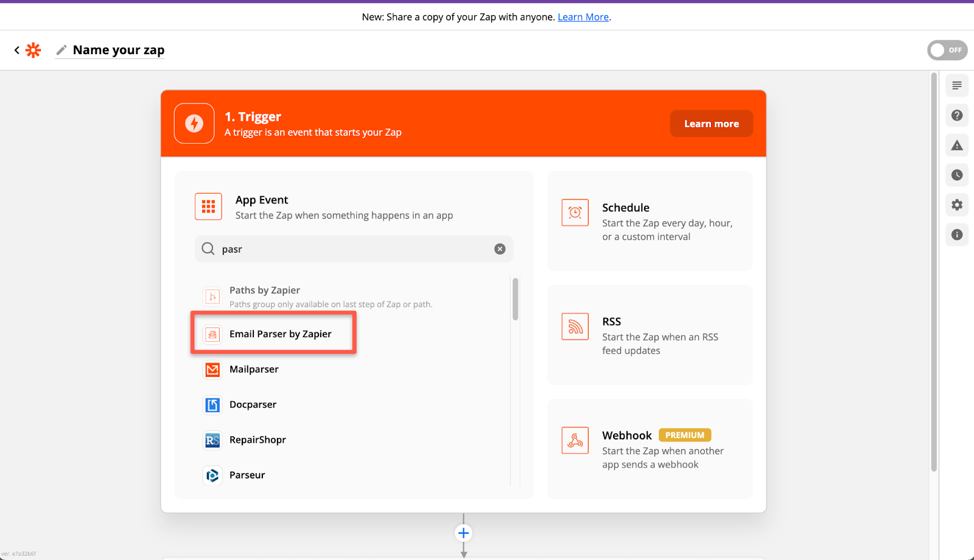The width and height of the screenshot is (974, 560).
Task: Click the Zapier asterisk logo
Action: point(33,50)
